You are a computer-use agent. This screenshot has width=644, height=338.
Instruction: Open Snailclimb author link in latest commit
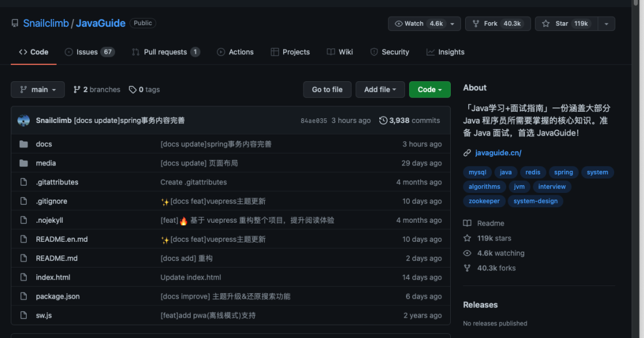(x=54, y=121)
